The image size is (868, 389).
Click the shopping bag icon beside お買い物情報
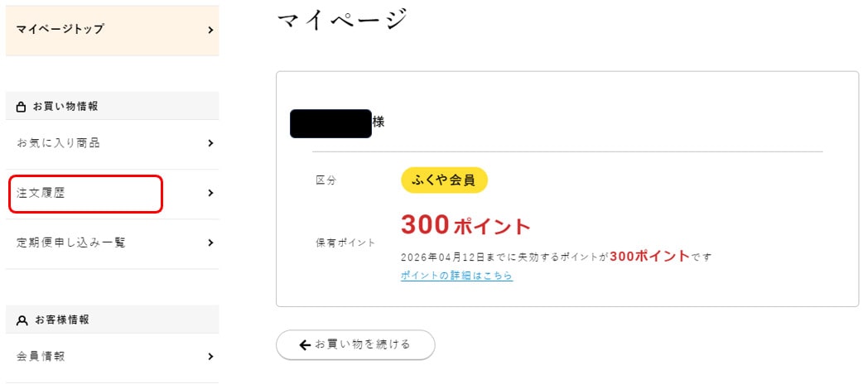22,107
